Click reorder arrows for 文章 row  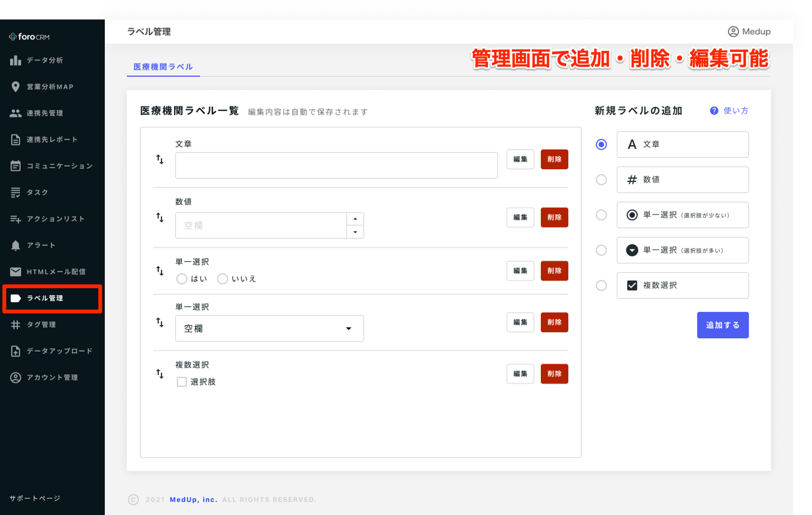click(x=160, y=159)
